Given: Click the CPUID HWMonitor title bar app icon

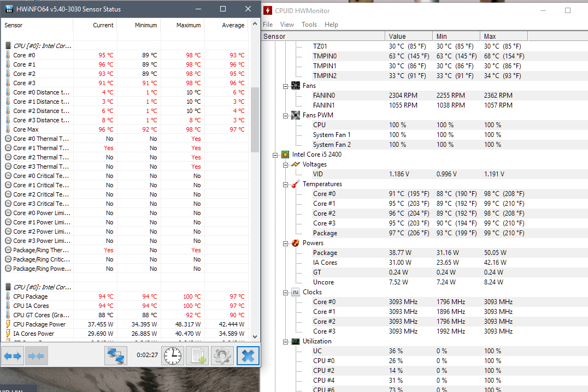Looking at the screenshot, I should 268,10.
